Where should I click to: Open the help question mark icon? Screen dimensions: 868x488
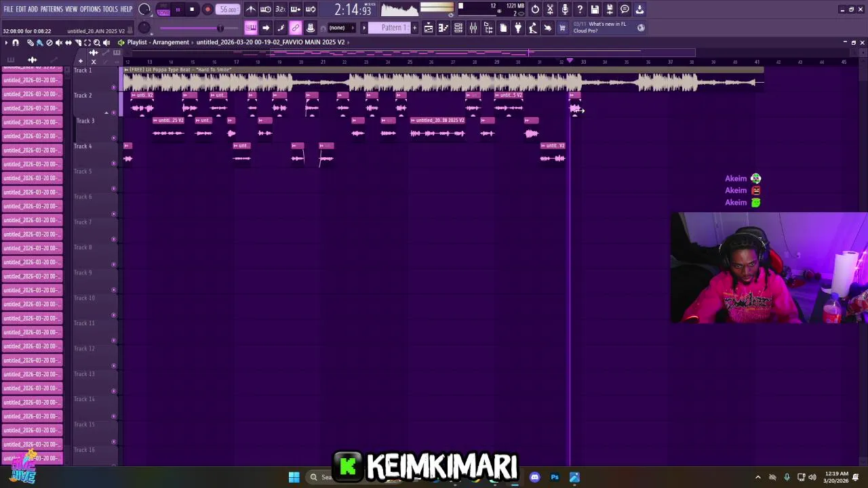coord(580,9)
